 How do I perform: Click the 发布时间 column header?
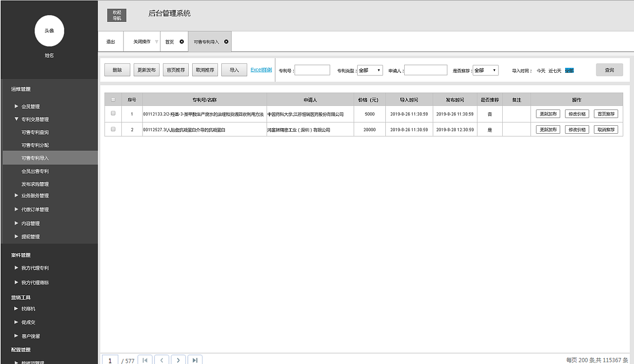tap(455, 100)
